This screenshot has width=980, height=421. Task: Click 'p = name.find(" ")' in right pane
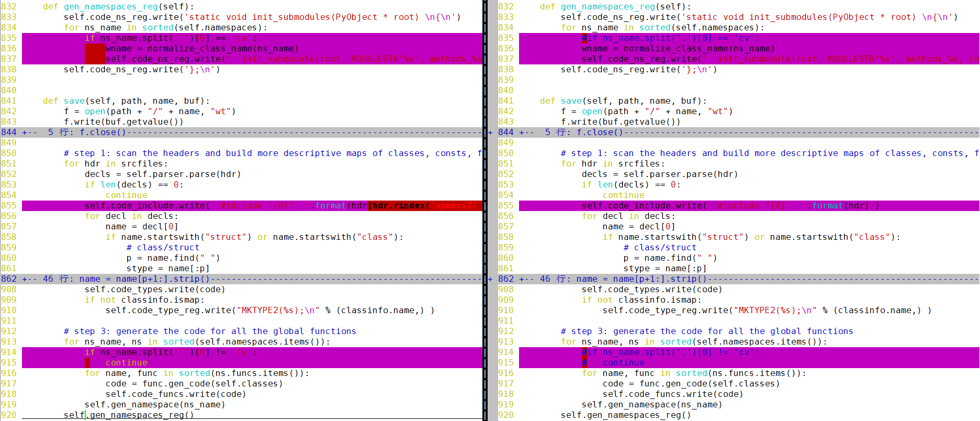coord(670,258)
